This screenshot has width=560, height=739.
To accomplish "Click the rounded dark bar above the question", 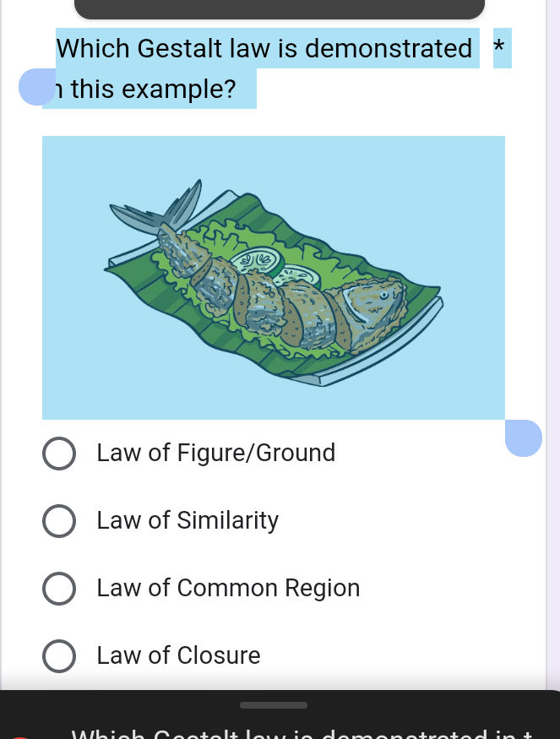I will (x=280, y=8).
